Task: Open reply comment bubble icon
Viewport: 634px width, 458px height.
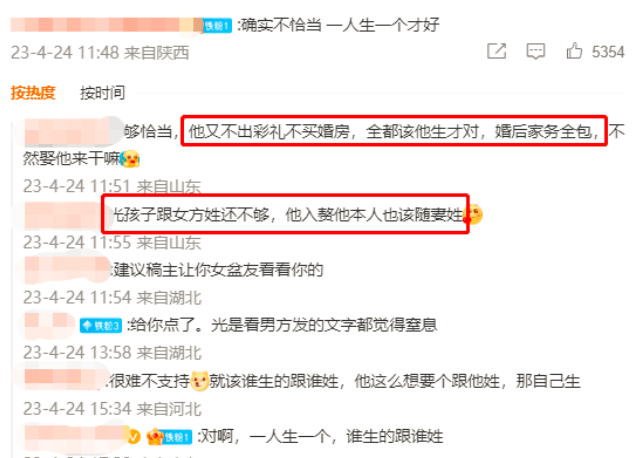Action: coord(535,52)
